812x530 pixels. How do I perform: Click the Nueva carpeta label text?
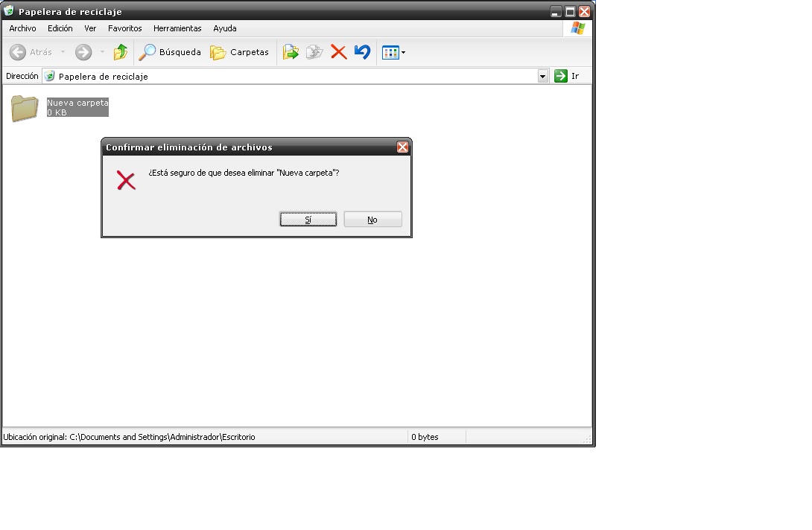click(x=77, y=103)
